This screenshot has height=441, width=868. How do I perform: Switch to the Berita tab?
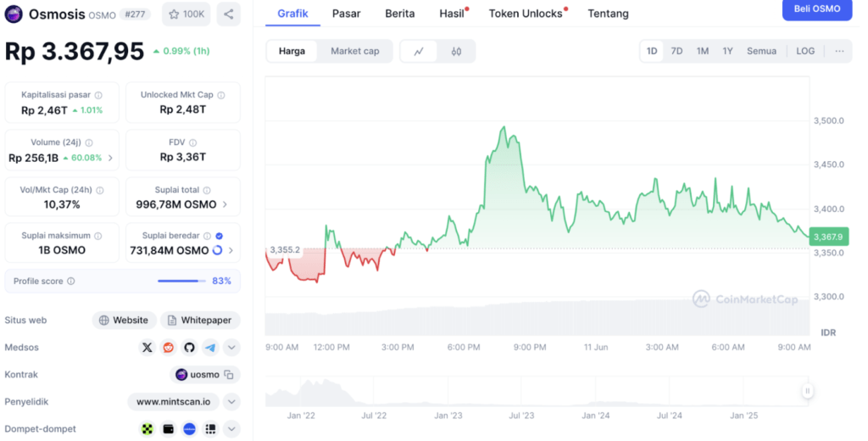click(400, 14)
